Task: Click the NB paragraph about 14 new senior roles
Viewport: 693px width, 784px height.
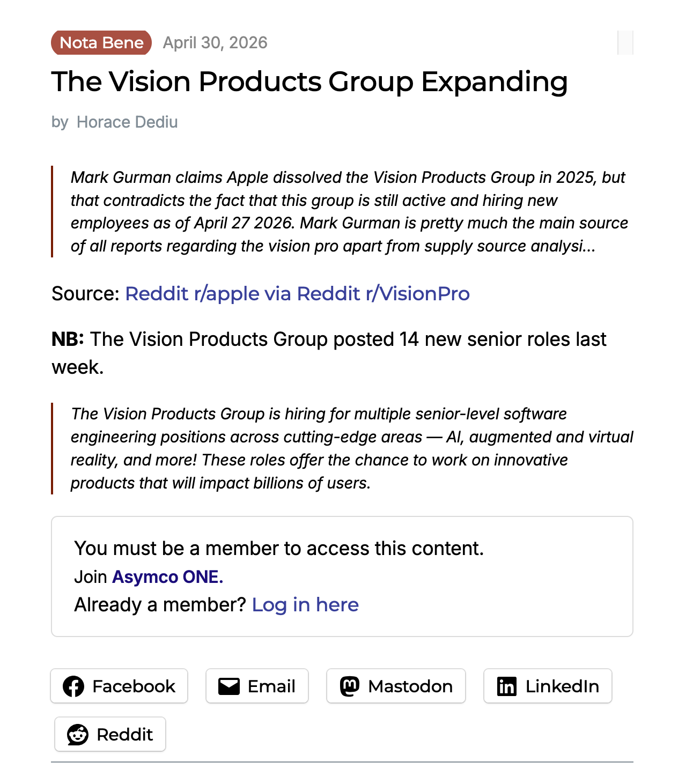Action: click(x=329, y=353)
